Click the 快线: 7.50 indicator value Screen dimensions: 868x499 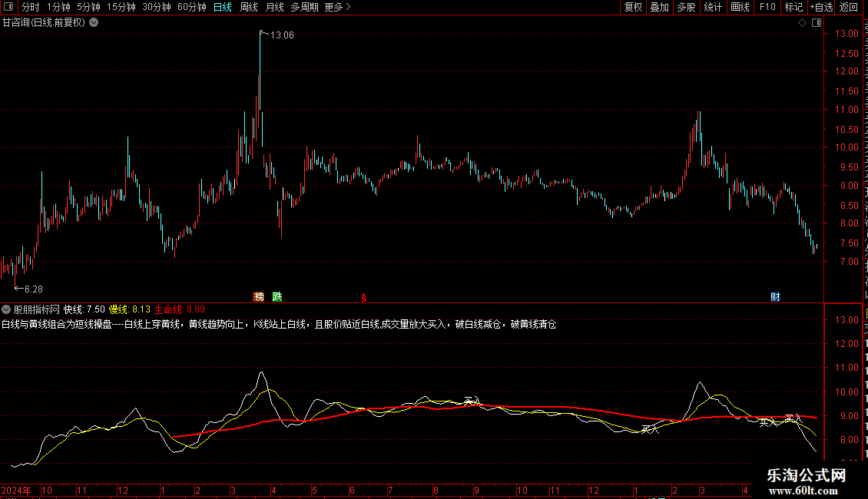84,309
